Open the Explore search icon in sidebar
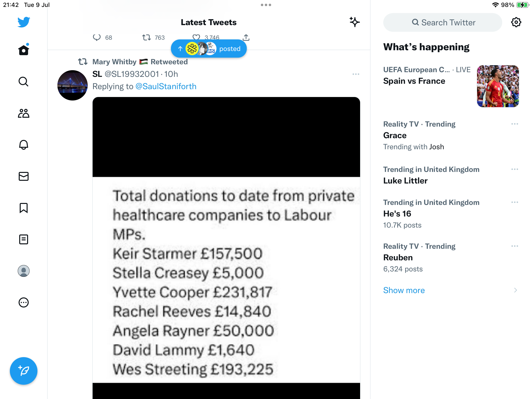Image resolution: width=532 pixels, height=399 pixels. click(24, 82)
